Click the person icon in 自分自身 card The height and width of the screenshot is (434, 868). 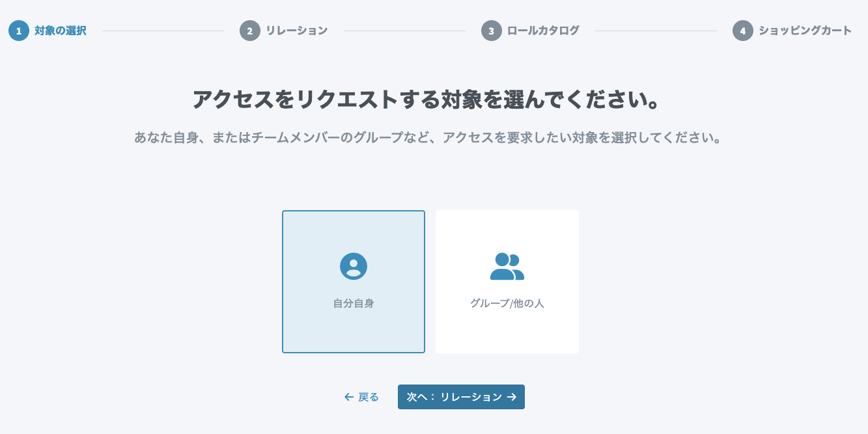(x=354, y=266)
